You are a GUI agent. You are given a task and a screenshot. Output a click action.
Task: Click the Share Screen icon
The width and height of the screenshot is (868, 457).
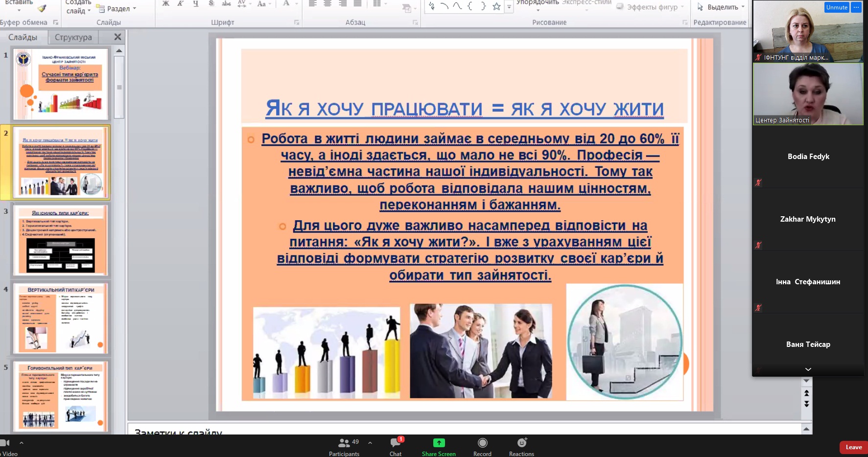click(439, 443)
